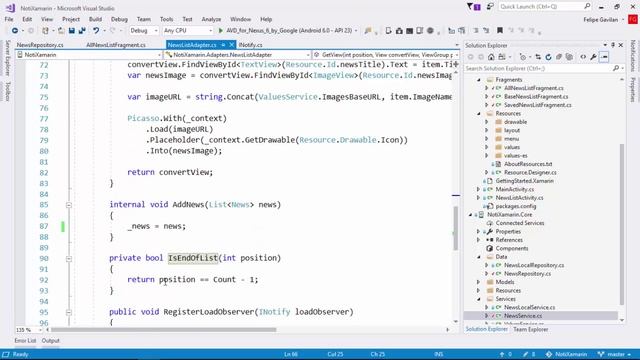Refresh the Solution Explorer

pyautogui.click(x=549, y=57)
